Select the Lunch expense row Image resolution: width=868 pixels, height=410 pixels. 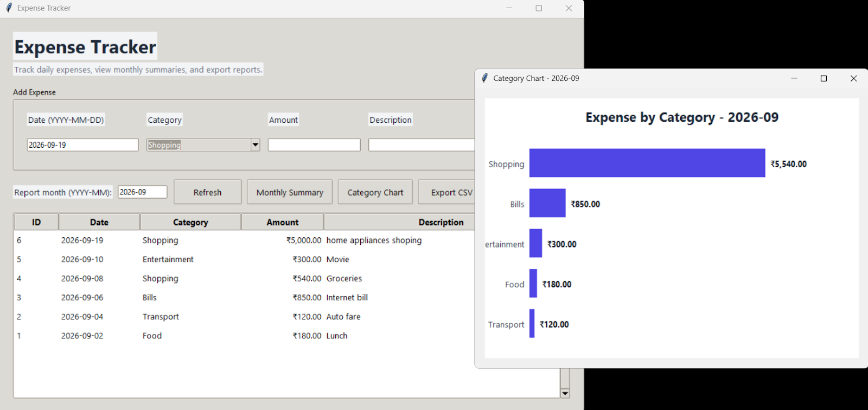pyautogui.click(x=244, y=336)
